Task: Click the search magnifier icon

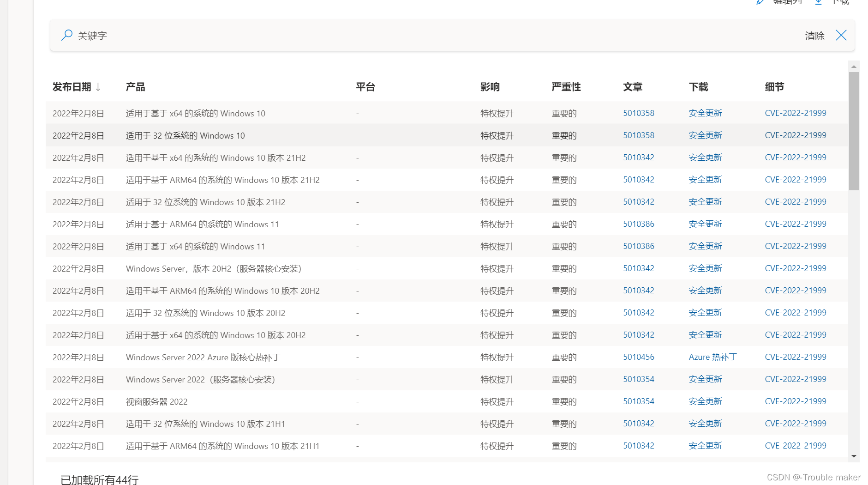Action: (x=67, y=35)
